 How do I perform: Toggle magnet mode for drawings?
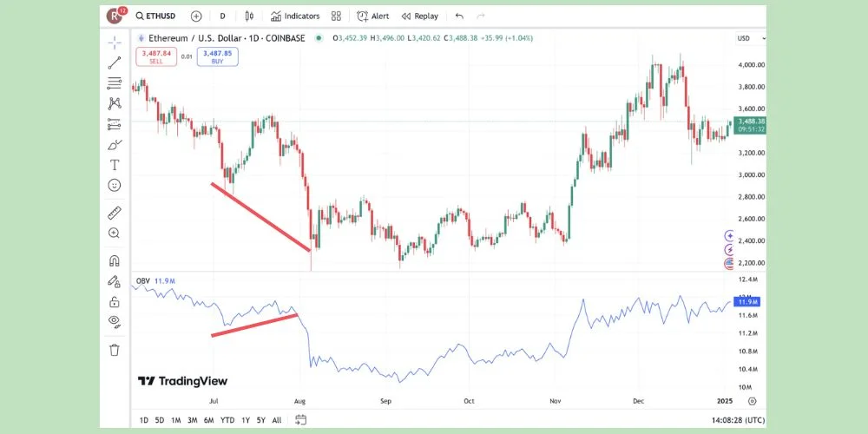tap(115, 260)
